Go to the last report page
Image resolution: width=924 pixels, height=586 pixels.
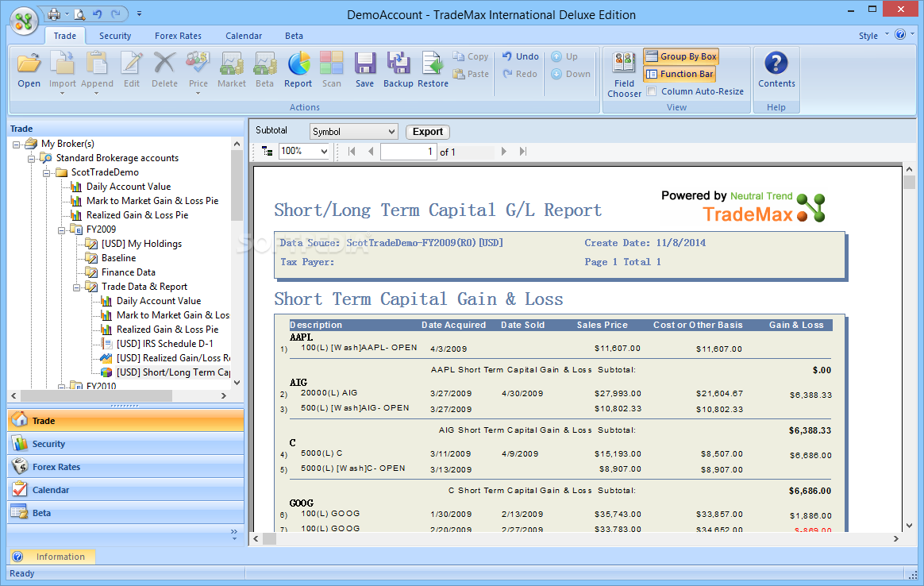(522, 152)
